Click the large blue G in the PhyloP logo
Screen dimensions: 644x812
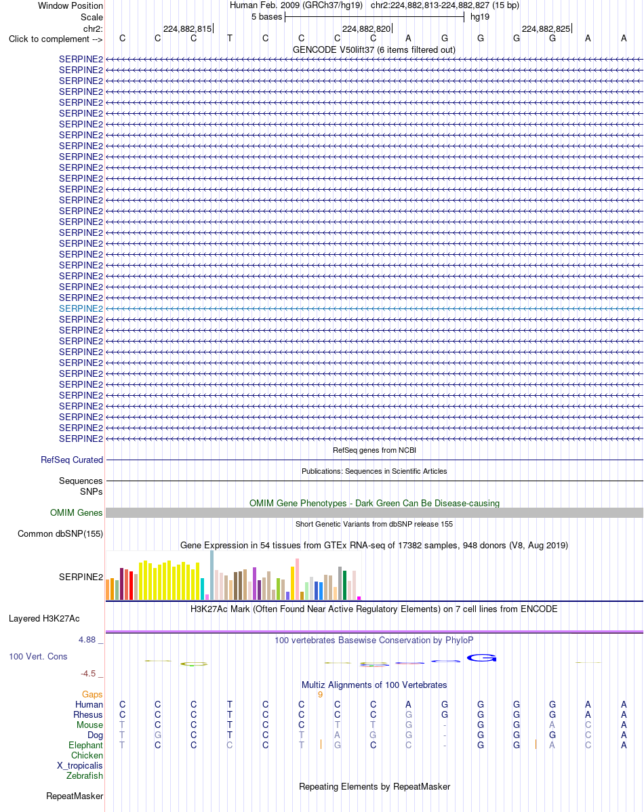(482, 657)
